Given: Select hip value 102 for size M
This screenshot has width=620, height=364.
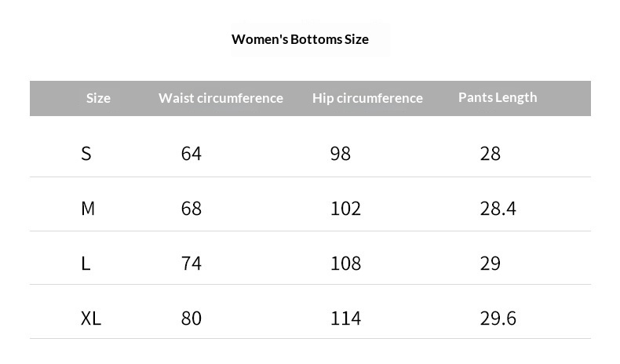Looking at the screenshot, I should tap(345, 209).
